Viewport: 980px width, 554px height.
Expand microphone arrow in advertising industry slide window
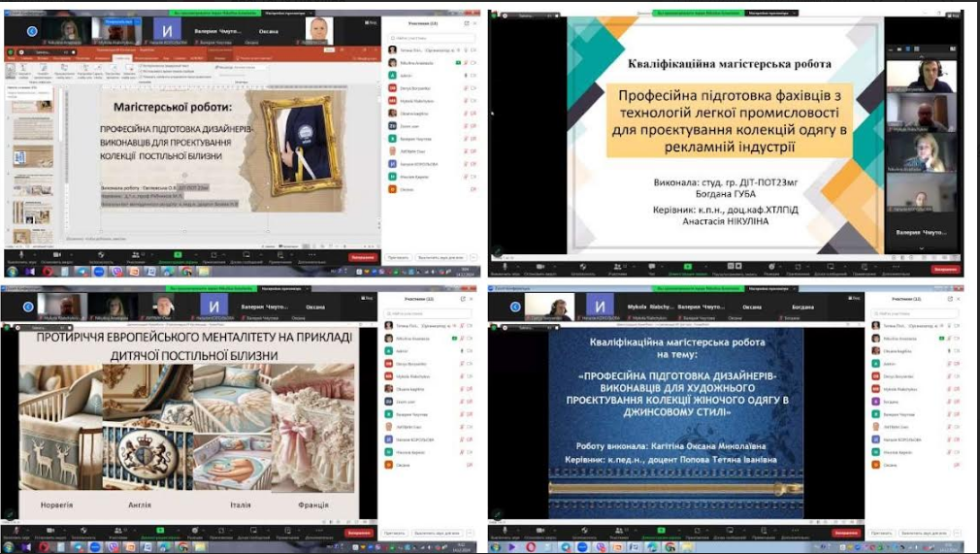pos(518,267)
